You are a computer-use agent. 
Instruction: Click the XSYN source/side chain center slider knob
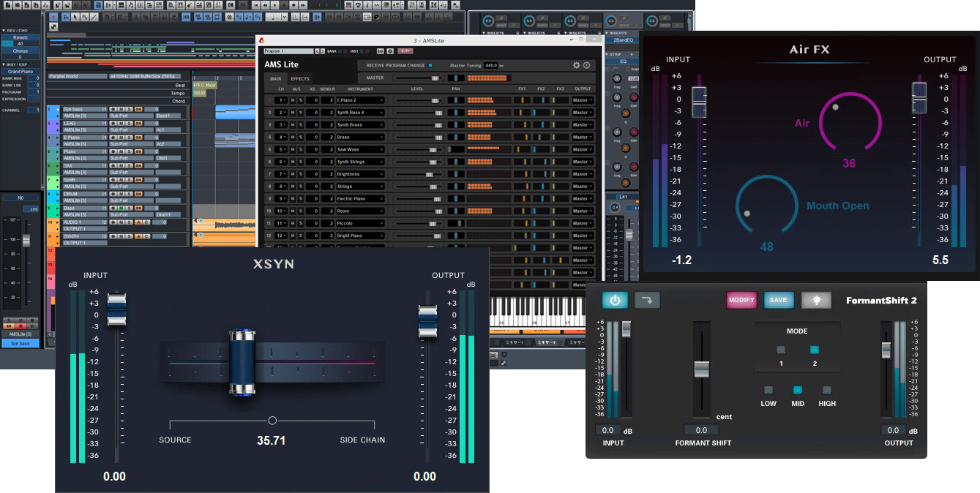point(242,361)
